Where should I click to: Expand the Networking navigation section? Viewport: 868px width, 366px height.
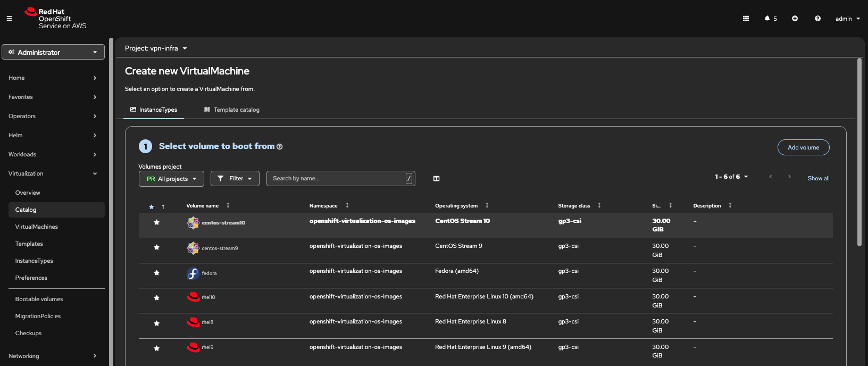pyautogui.click(x=53, y=356)
